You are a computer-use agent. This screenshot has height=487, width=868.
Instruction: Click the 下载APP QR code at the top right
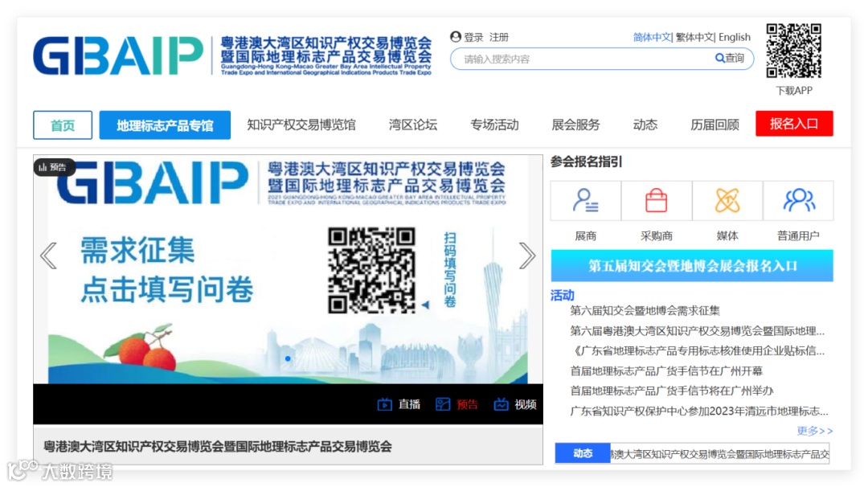(x=794, y=51)
